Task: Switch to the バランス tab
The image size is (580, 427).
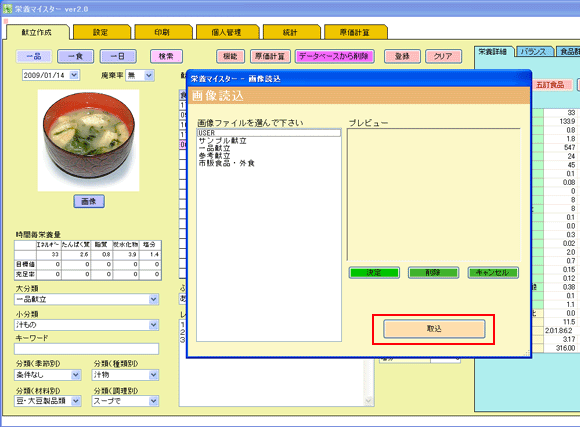Action: coord(534,51)
